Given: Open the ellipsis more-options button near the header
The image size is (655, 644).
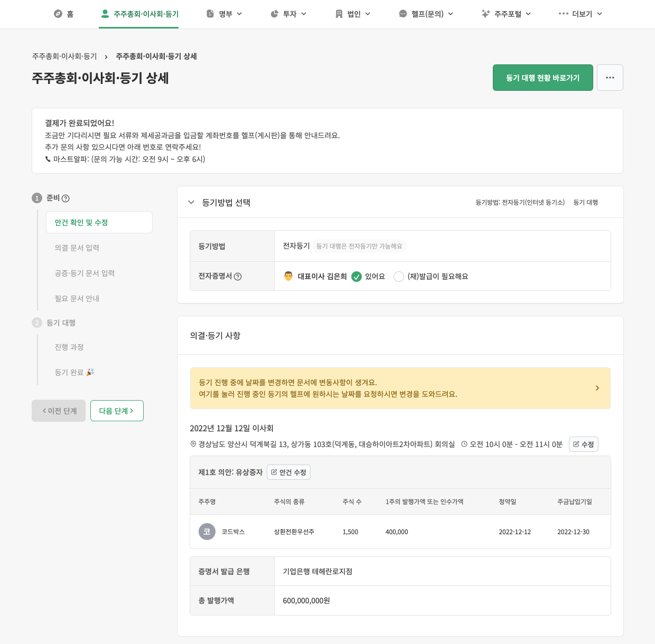Looking at the screenshot, I should [610, 78].
